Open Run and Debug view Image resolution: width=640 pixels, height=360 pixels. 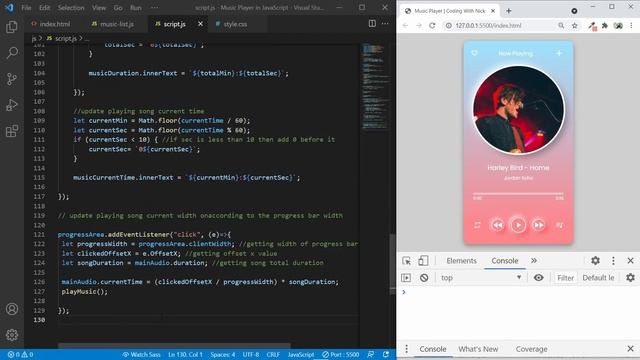[12, 105]
